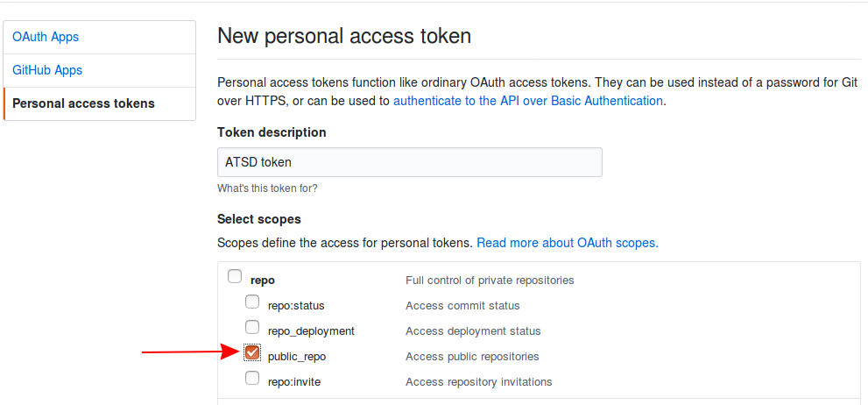Viewport: 868px width, 405px height.
Task: Click the repo scope label
Action: [x=263, y=281]
